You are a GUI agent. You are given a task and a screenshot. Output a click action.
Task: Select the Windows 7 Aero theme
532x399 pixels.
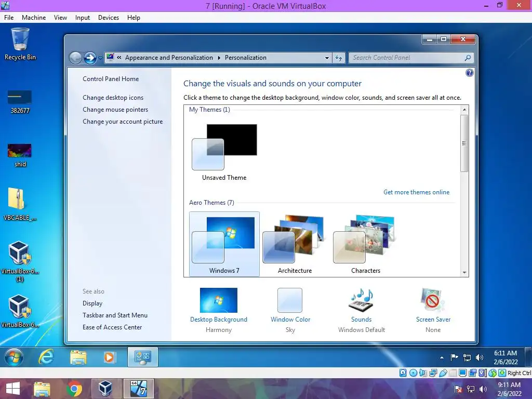point(224,244)
